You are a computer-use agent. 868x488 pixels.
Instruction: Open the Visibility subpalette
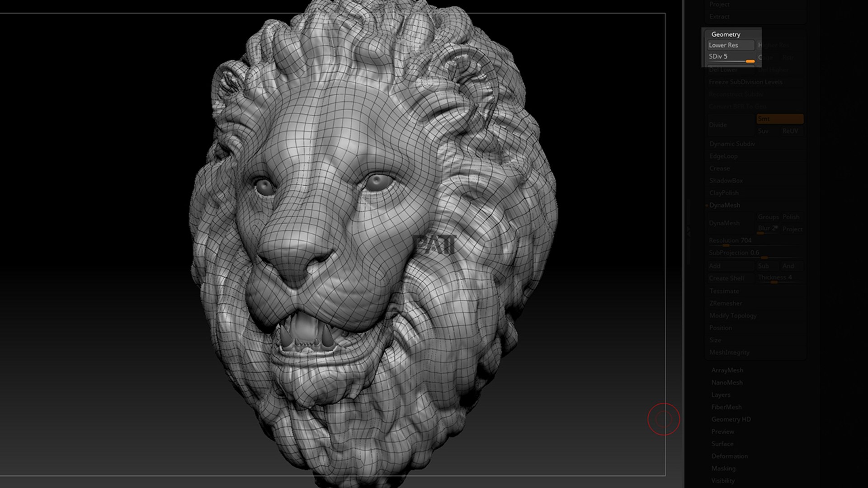723,480
